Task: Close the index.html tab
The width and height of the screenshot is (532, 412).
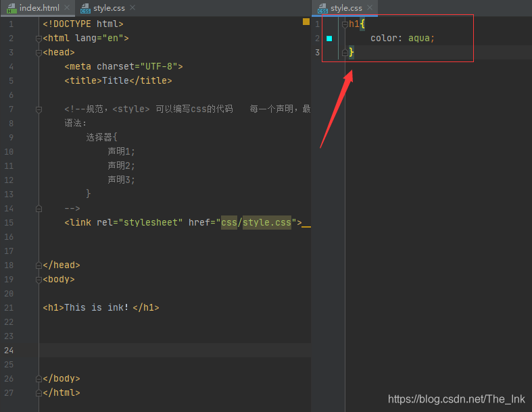Action: [67, 7]
